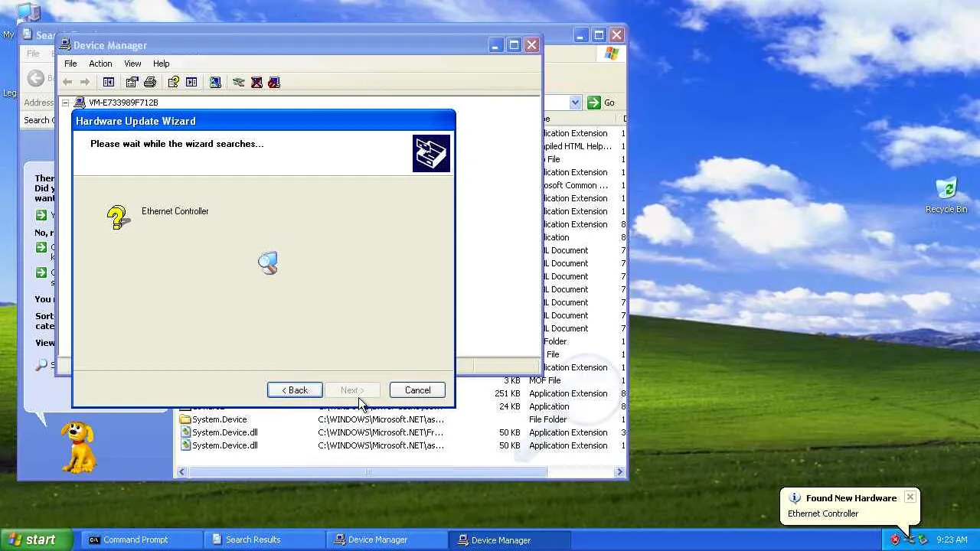Click the Help question-mark toolbar icon

click(173, 82)
